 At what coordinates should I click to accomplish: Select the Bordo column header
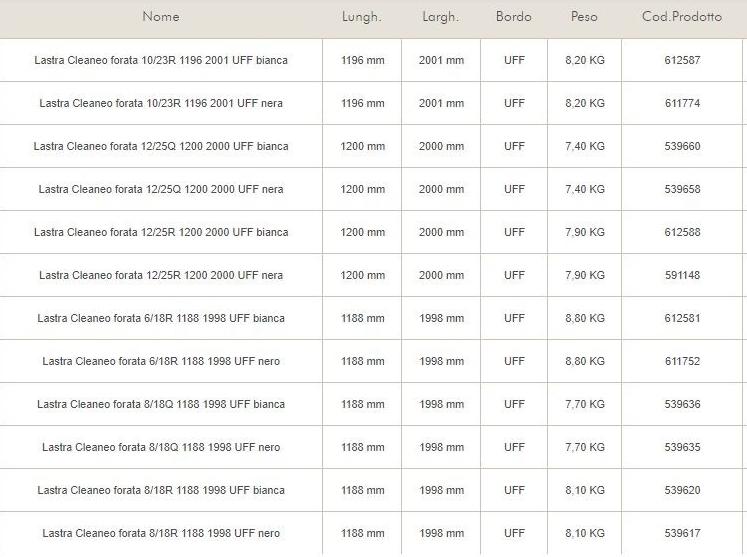514,17
